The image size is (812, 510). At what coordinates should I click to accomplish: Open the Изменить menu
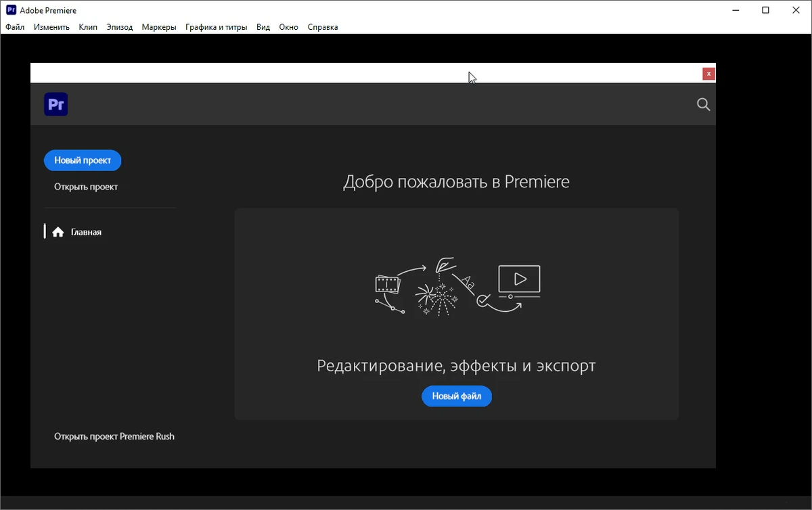pos(51,27)
